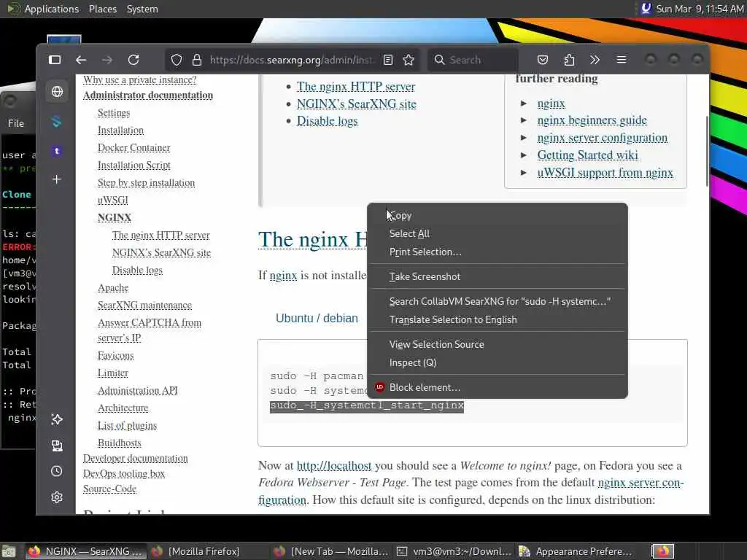Switch to Appearance Preferences taskbar item

coord(576,551)
